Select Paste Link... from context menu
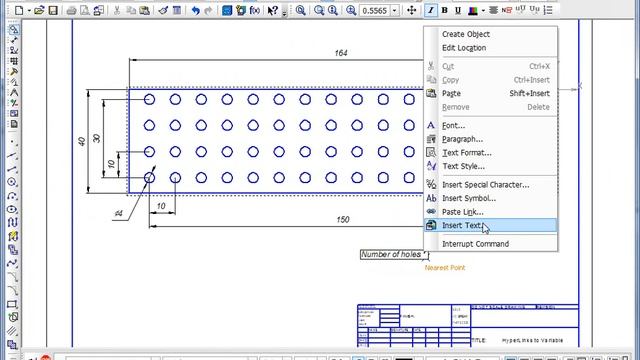Screen dimensions: 640x360 point(491,212)
